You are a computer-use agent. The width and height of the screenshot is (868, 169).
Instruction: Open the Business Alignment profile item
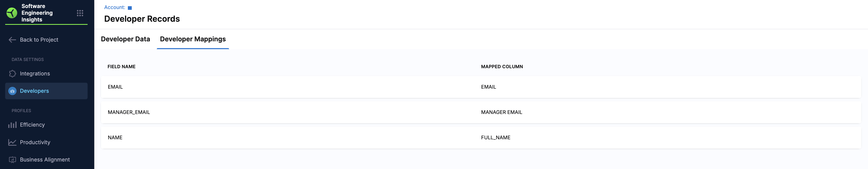pos(45,160)
